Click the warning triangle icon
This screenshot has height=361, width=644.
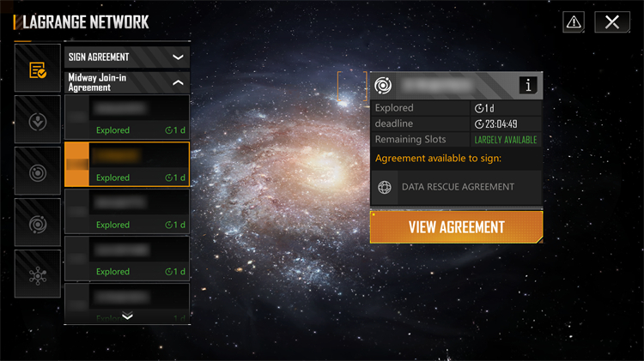pyautogui.click(x=574, y=21)
